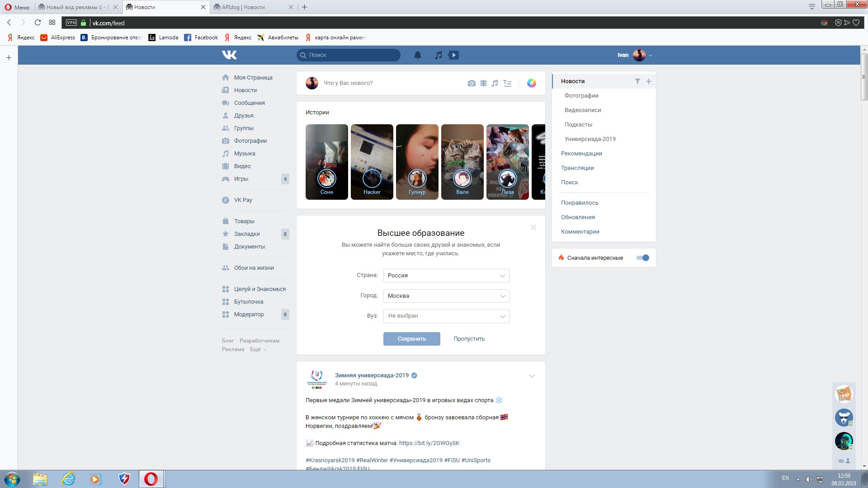This screenshot has width=868, height=488.
Task: Open Lamoda bookmark in bookmarks bar
Action: (x=164, y=38)
